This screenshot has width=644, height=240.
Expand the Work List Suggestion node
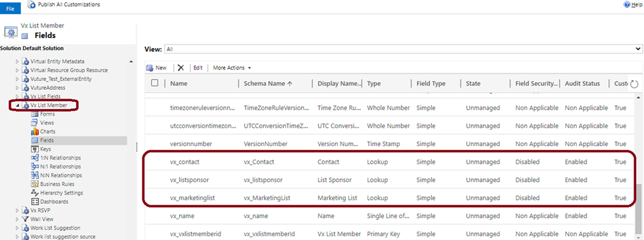[x=17, y=228]
